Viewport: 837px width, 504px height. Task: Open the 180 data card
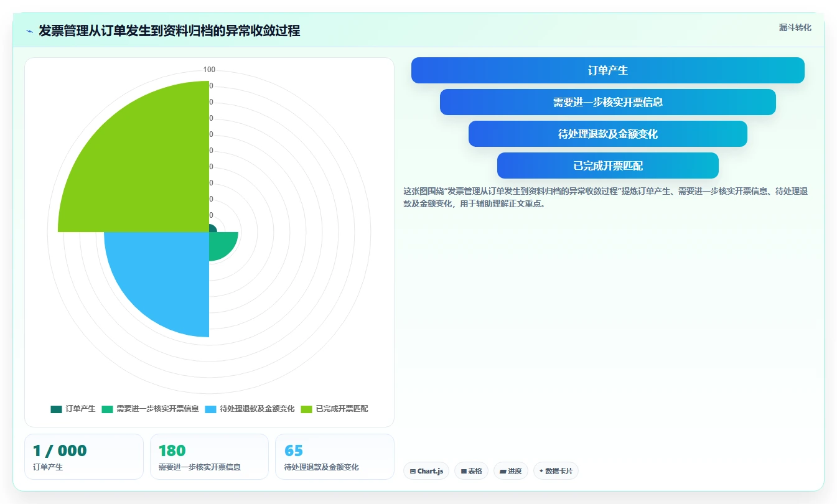coord(209,457)
